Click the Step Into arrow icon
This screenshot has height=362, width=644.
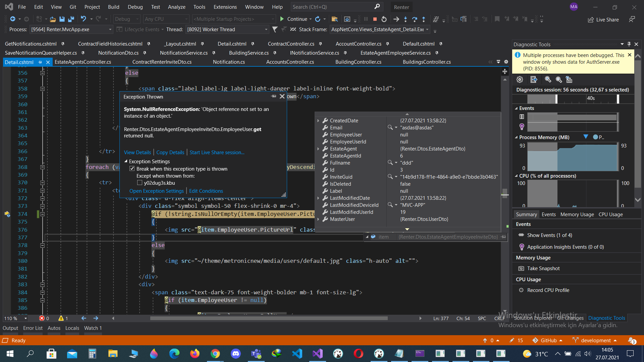pyautogui.click(x=406, y=19)
